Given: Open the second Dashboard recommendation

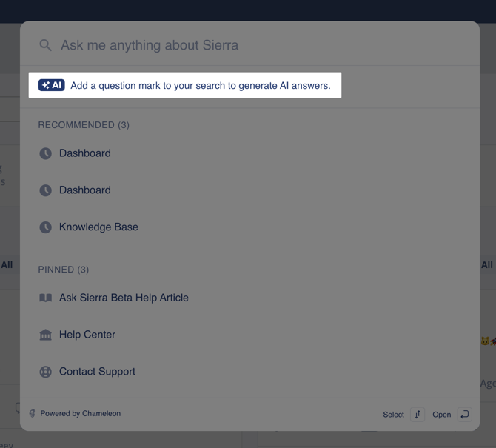Looking at the screenshot, I should click(x=85, y=190).
